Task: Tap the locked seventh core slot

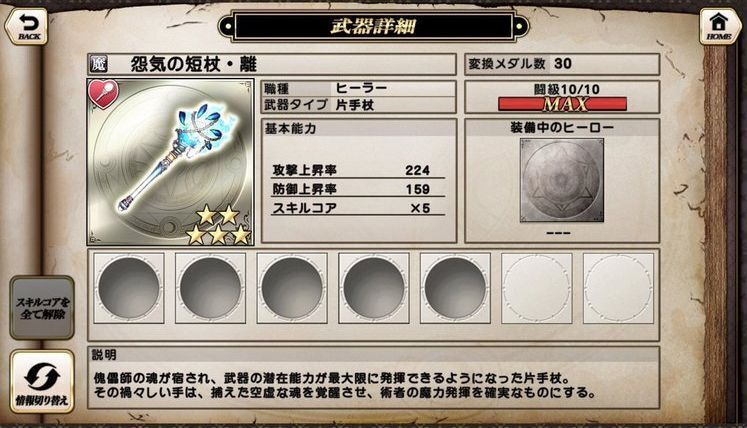Action: tap(618, 288)
